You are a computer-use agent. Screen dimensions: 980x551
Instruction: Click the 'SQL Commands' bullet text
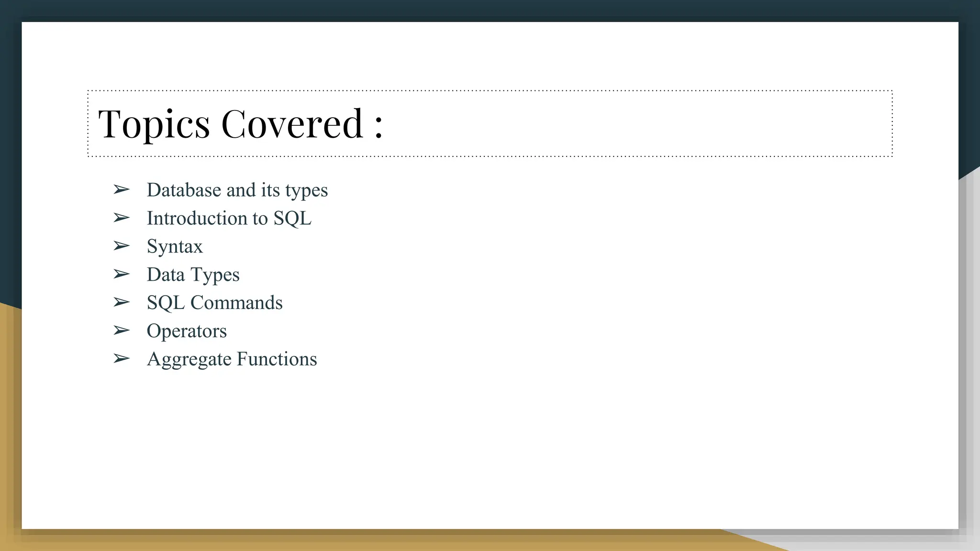pyautogui.click(x=214, y=303)
